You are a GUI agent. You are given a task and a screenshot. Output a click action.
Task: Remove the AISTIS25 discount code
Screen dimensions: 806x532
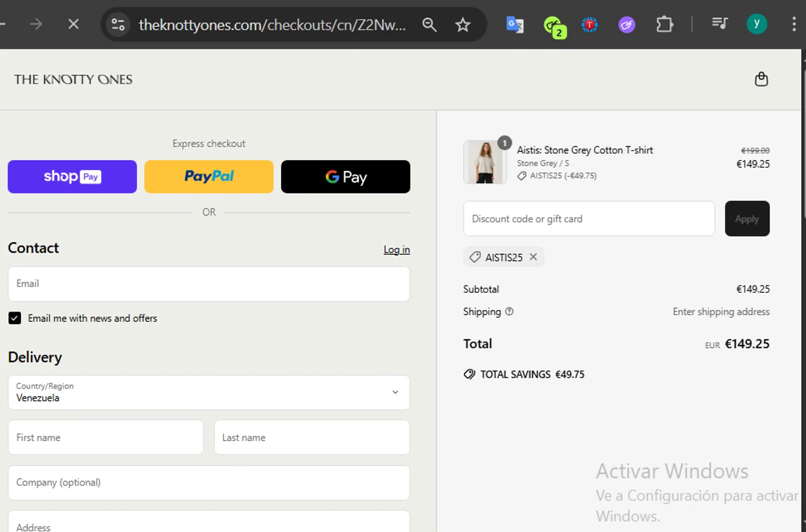[533, 257]
